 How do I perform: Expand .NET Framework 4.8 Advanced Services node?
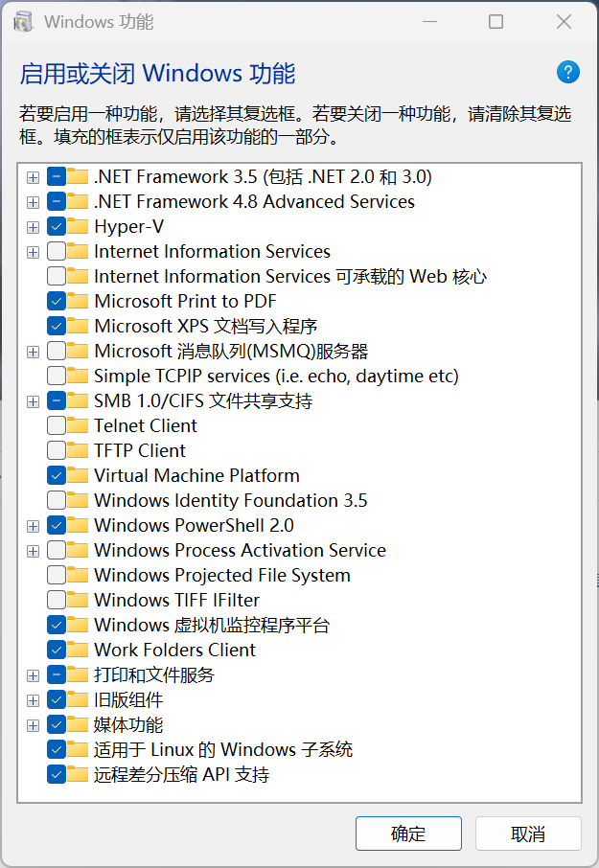tap(34, 202)
